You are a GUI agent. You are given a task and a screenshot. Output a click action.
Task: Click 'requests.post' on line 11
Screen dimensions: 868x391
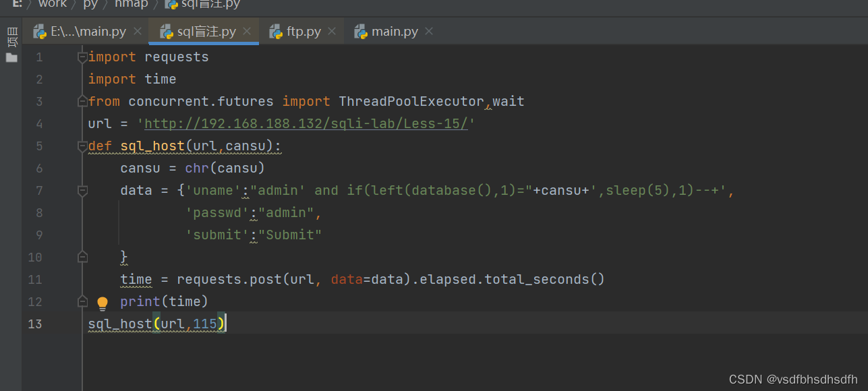tap(229, 279)
